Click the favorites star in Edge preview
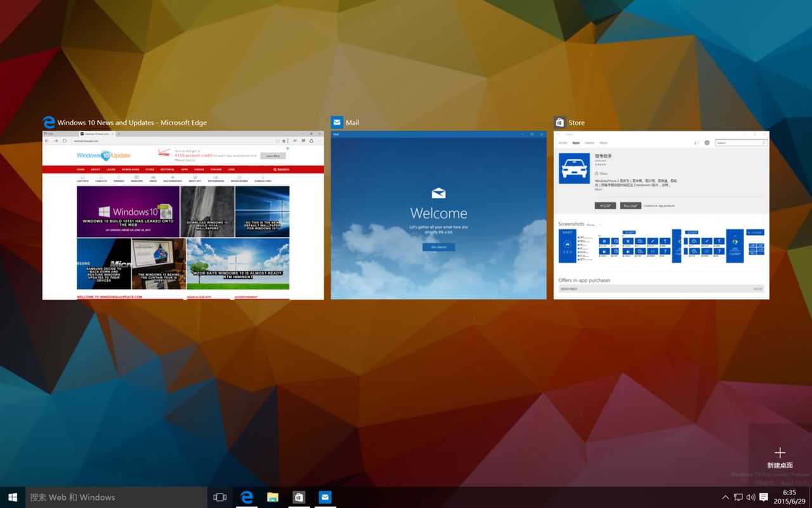 285,140
